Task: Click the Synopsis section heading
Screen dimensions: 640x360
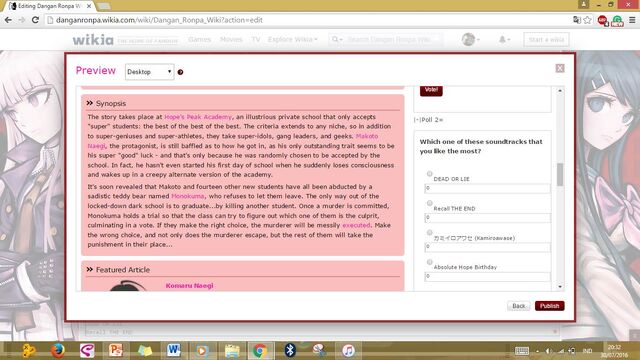Action: pyautogui.click(x=111, y=104)
